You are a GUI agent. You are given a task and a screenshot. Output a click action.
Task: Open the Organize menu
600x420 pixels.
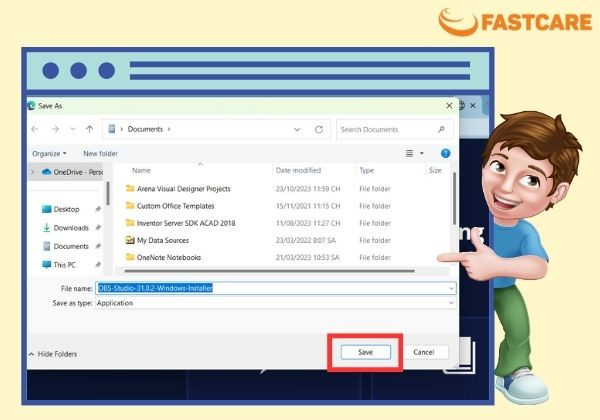click(49, 153)
